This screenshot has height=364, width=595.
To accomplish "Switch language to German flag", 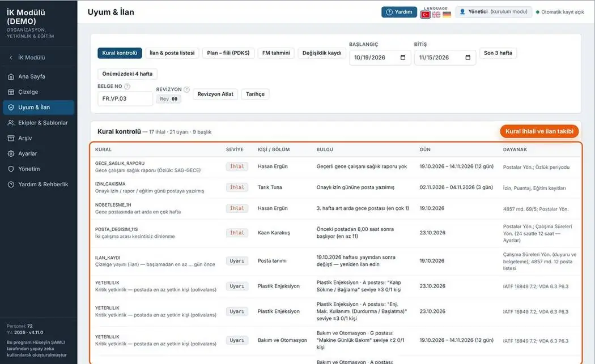I will pyautogui.click(x=447, y=14).
